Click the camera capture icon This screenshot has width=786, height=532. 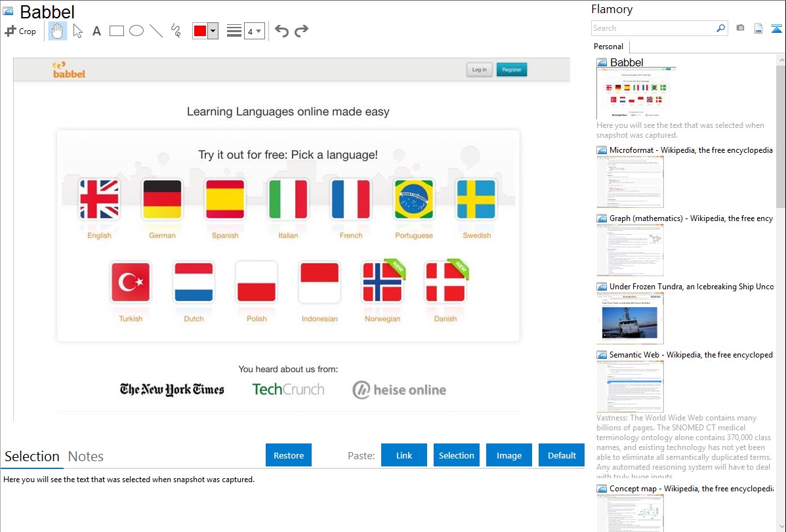pos(740,28)
